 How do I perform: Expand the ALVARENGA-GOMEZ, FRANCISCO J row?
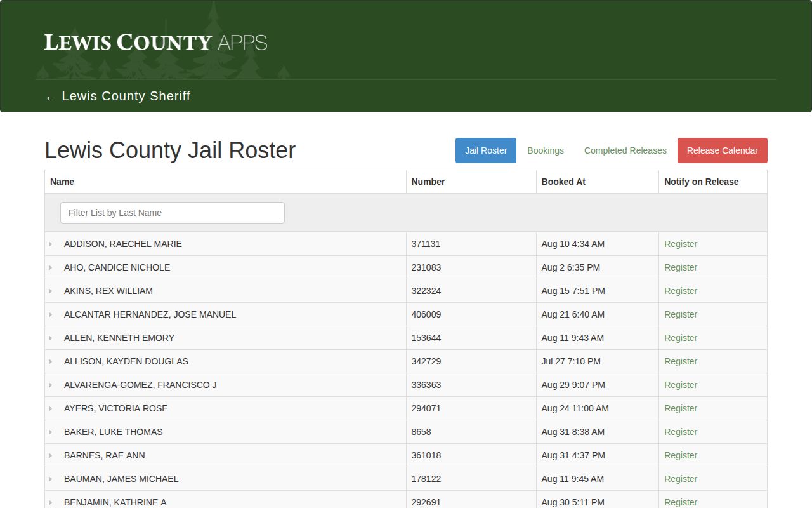(x=51, y=385)
